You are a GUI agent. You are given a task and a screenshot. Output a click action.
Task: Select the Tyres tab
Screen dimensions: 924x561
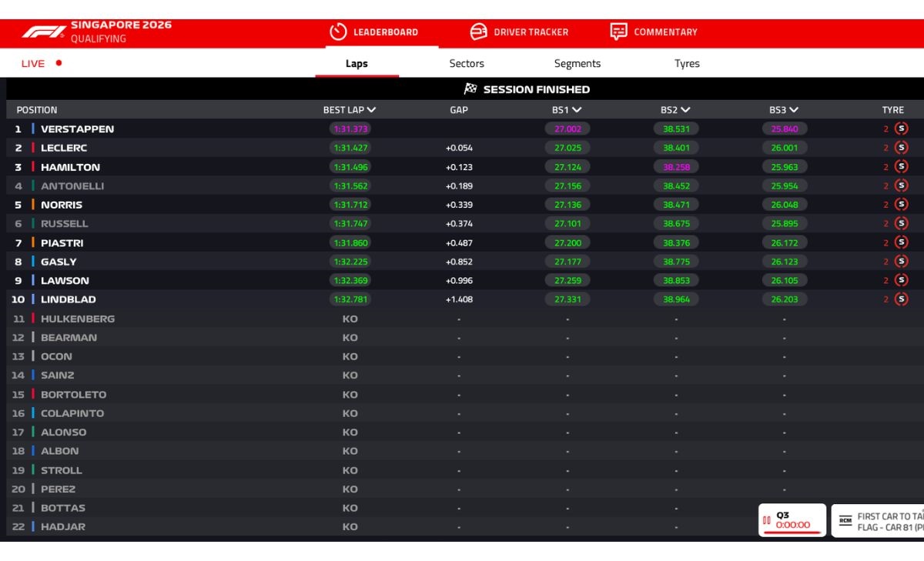point(687,64)
